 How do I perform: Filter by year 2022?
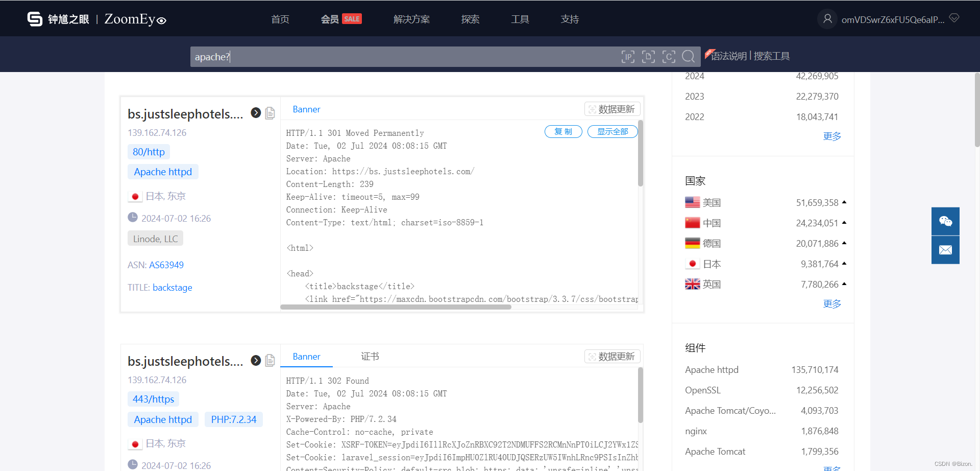pyautogui.click(x=695, y=117)
